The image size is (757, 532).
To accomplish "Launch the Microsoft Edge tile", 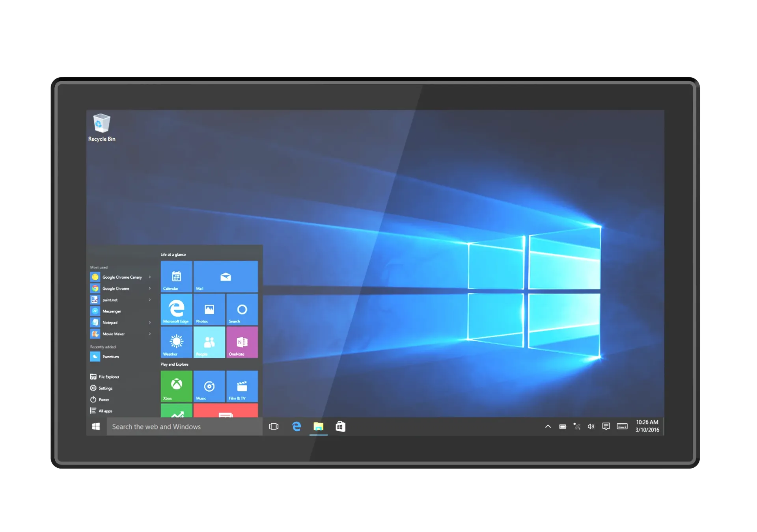I will click(x=176, y=309).
